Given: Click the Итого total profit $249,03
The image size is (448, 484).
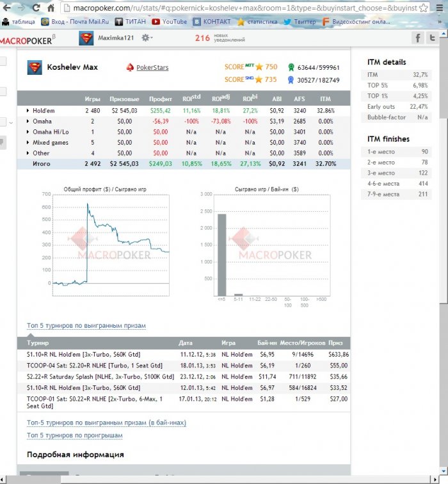Looking at the screenshot, I should [161, 164].
